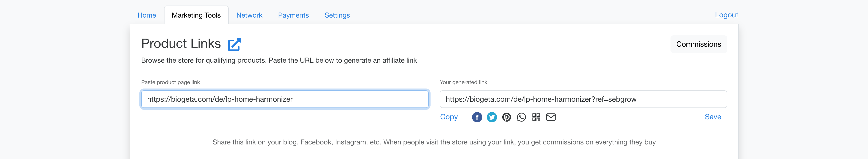
Task: Switch to the Network tab
Action: (x=249, y=15)
